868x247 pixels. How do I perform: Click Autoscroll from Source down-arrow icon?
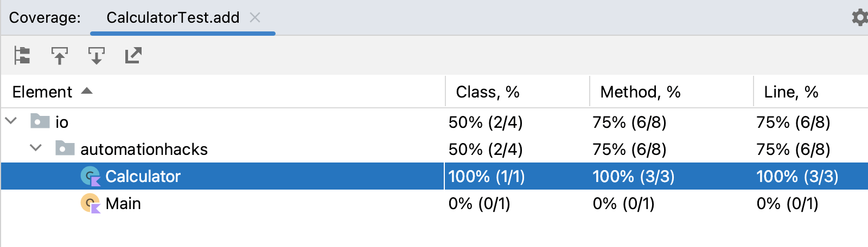(x=96, y=55)
